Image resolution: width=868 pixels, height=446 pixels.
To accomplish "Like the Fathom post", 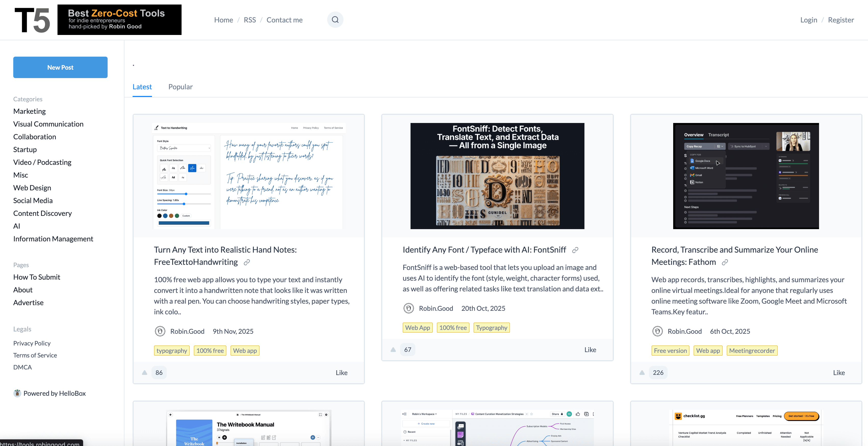I will 839,373.
